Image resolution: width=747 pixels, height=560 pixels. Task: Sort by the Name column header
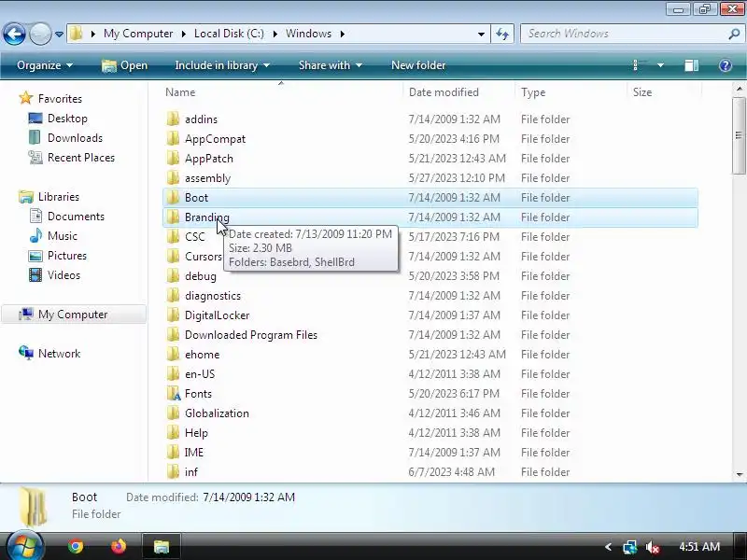(180, 92)
